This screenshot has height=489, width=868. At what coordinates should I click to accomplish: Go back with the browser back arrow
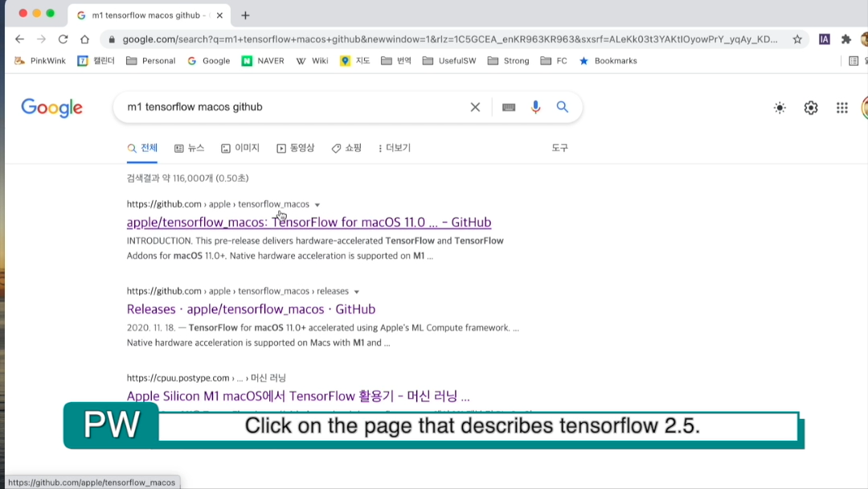point(20,39)
